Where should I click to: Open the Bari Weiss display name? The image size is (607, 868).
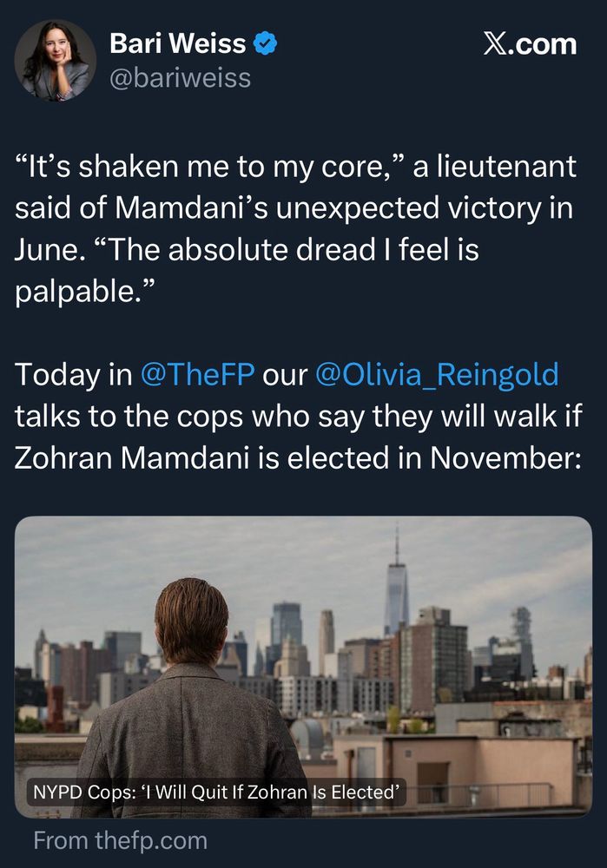coord(173,42)
